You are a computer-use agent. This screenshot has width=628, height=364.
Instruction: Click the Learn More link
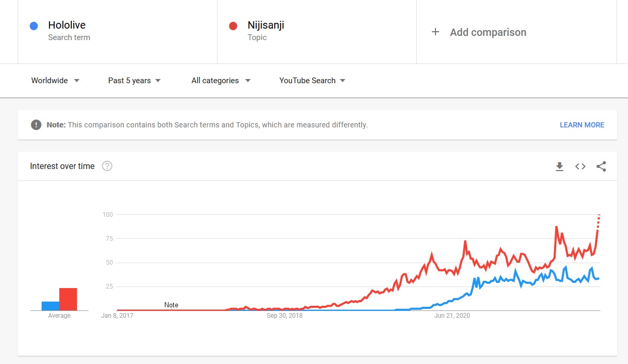point(582,125)
